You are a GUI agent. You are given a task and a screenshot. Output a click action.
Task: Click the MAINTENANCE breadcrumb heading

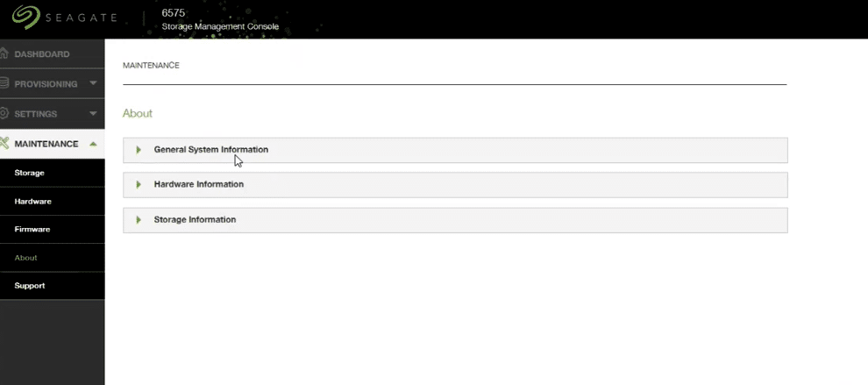(x=151, y=66)
